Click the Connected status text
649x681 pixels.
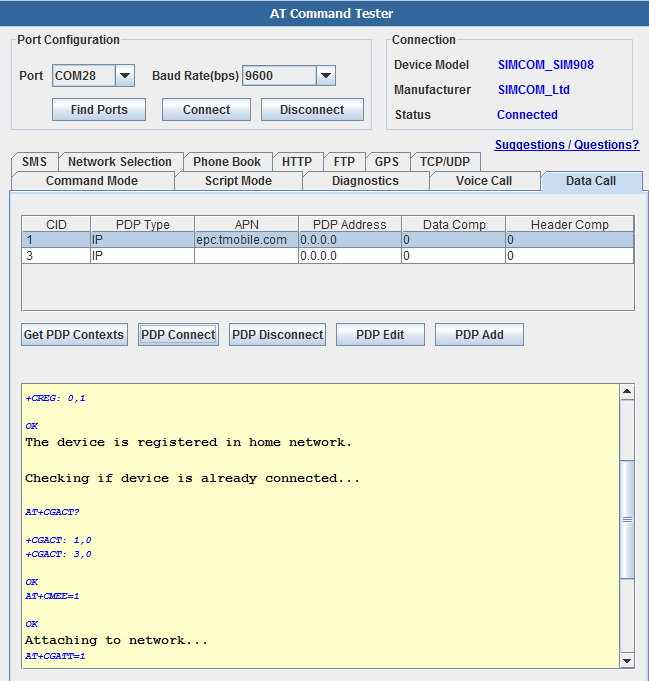pyautogui.click(x=527, y=115)
